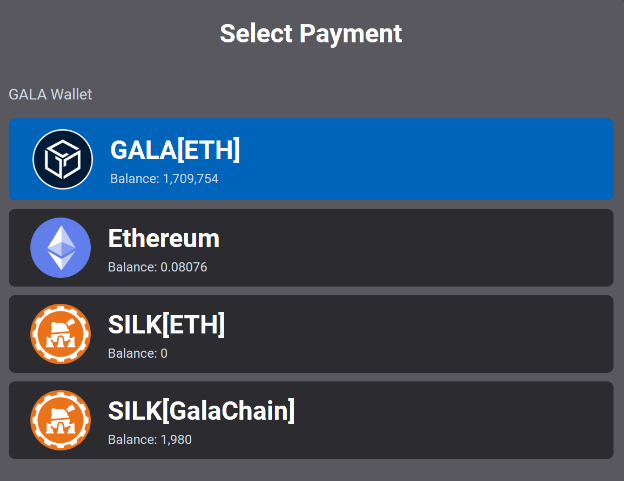Choose SILK[GalaChain] payment option

pos(311,420)
